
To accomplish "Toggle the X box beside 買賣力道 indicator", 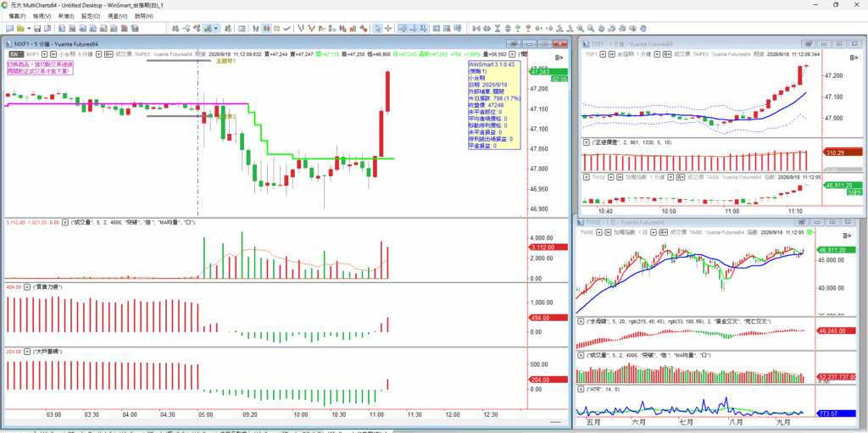I will coord(27,286).
